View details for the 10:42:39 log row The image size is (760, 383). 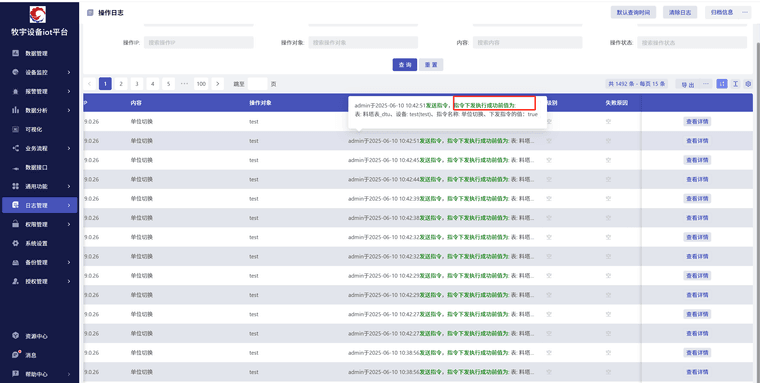[x=697, y=198]
